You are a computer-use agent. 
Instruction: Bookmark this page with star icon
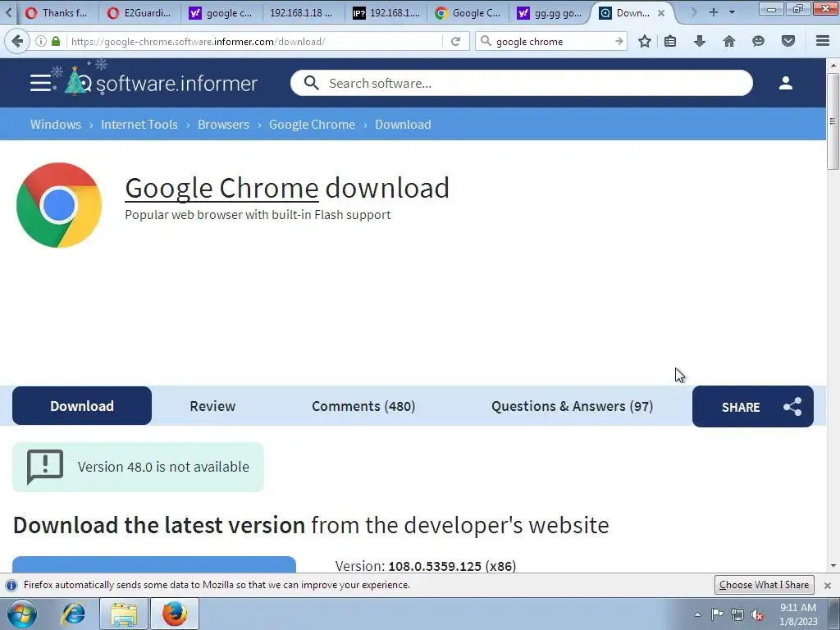click(x=645, y=41)
